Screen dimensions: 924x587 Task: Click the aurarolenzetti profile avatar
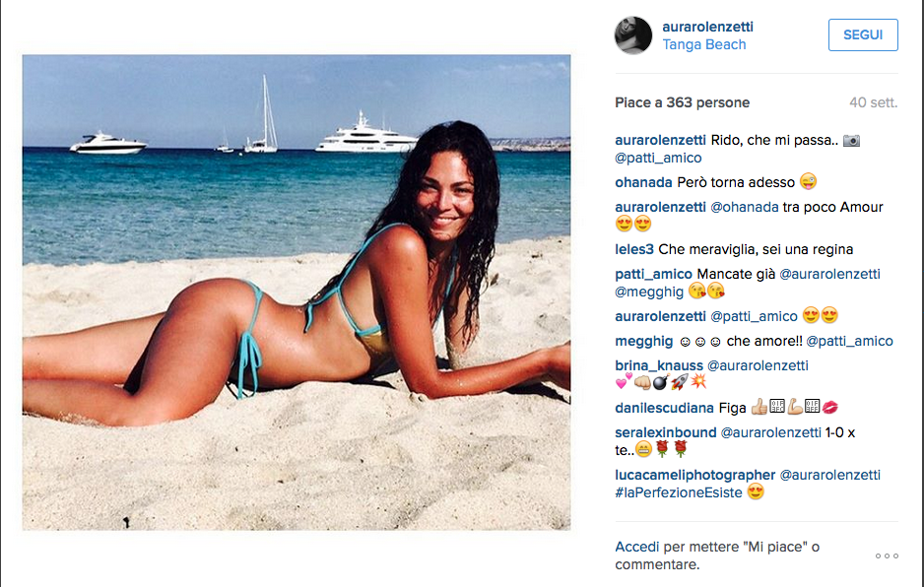click(x=633, y=35)
